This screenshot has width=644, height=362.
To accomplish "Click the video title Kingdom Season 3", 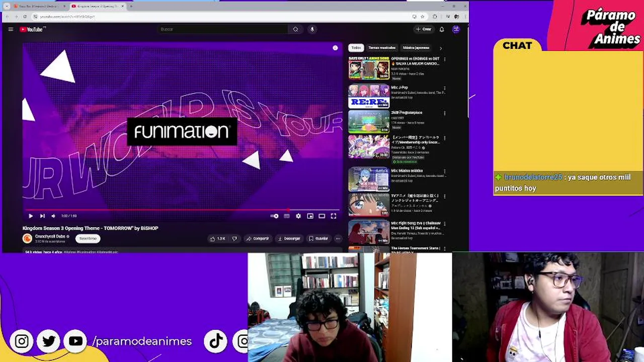I will pyautogui.click(x=90, y=228).
